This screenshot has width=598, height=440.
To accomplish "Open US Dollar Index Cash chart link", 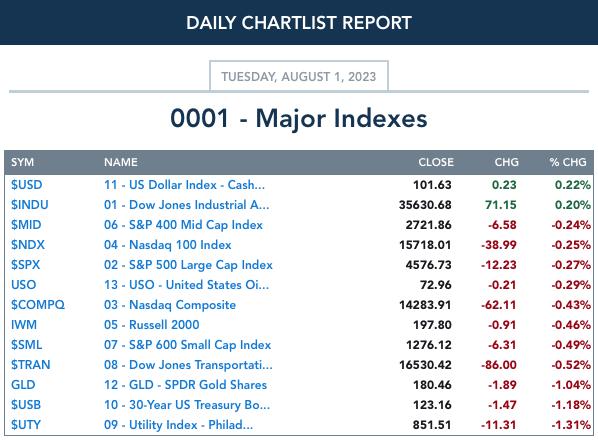I will [x=184, y=185].
